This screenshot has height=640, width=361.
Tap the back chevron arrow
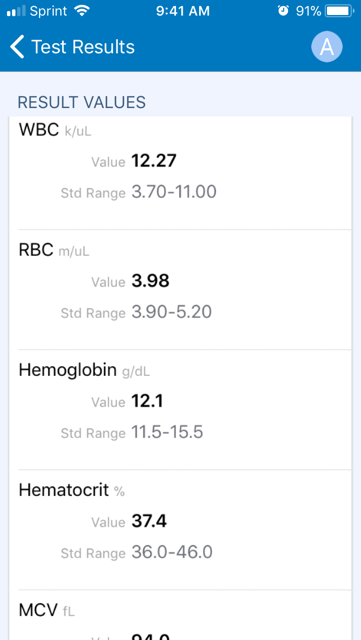17,47
